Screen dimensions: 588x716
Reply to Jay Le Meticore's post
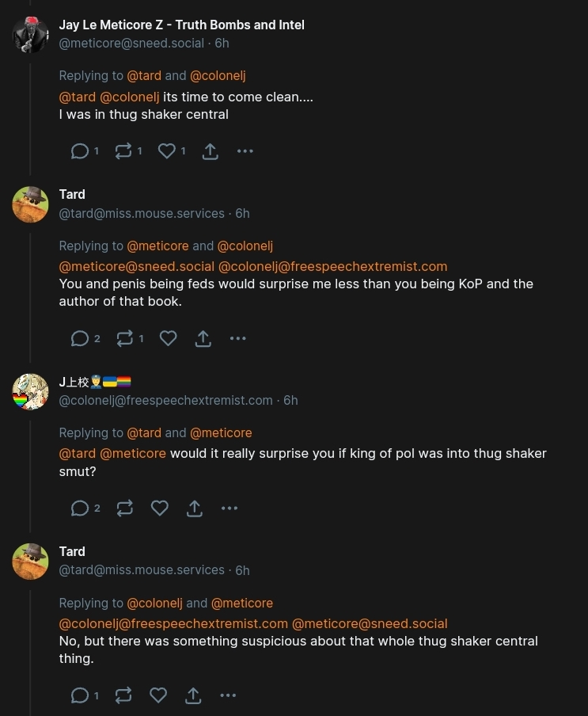pyautogui.click(x=80, y=151)
